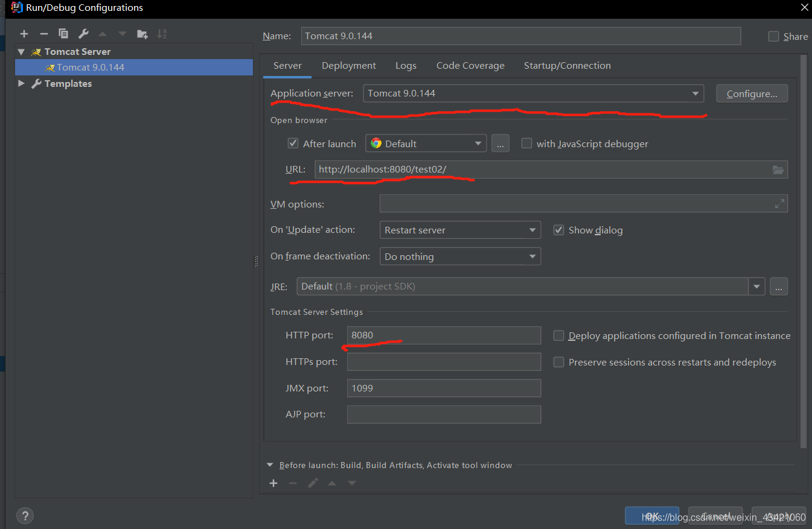The image size is (812, 529).
Task: Enable Deploy applications configured in Tomcat instance
Action: tap(558, 335)
